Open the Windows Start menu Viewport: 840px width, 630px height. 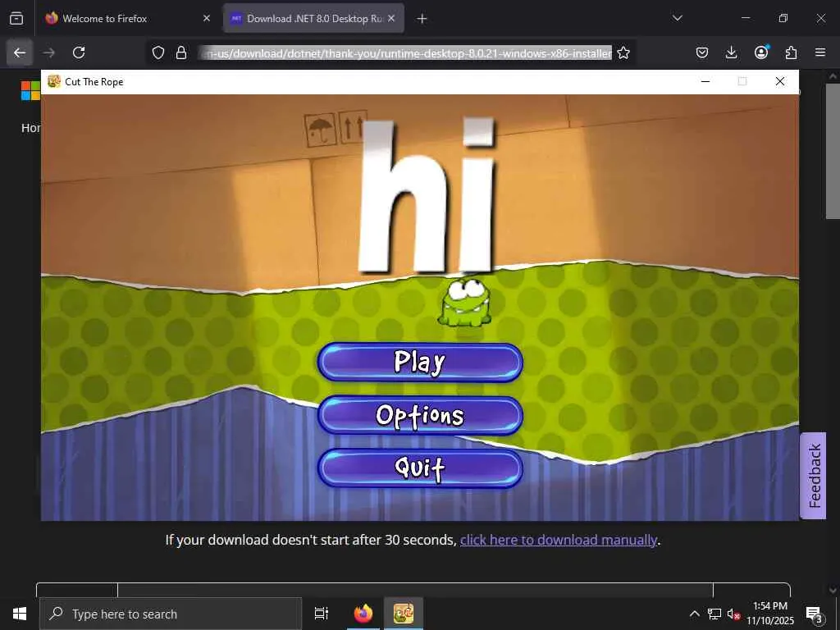click(20, 614)
